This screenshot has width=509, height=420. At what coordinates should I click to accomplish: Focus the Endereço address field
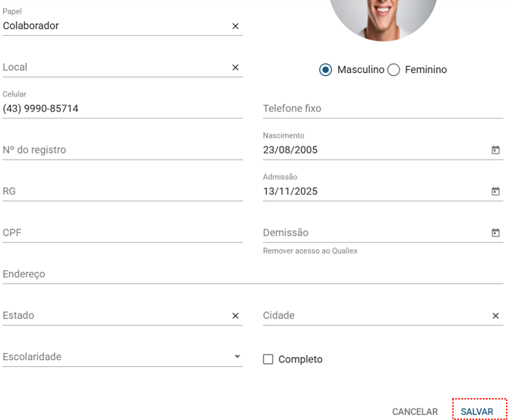tap(251, 274)
